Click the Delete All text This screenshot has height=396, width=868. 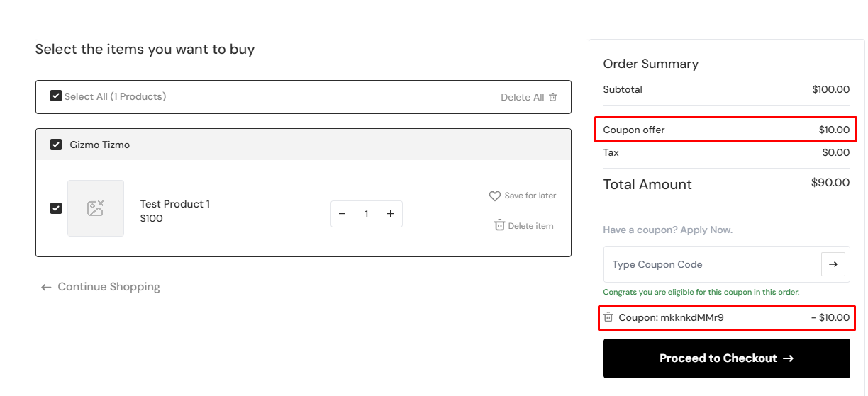point(522,97)
